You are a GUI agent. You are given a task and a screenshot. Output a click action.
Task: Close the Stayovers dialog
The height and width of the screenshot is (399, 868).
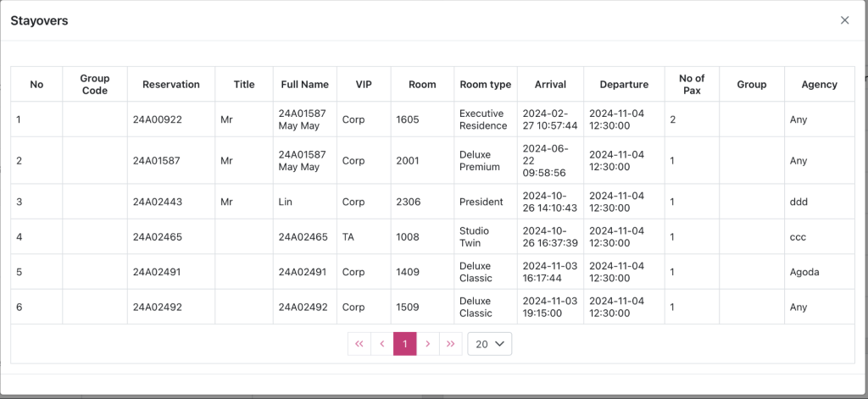844,20
